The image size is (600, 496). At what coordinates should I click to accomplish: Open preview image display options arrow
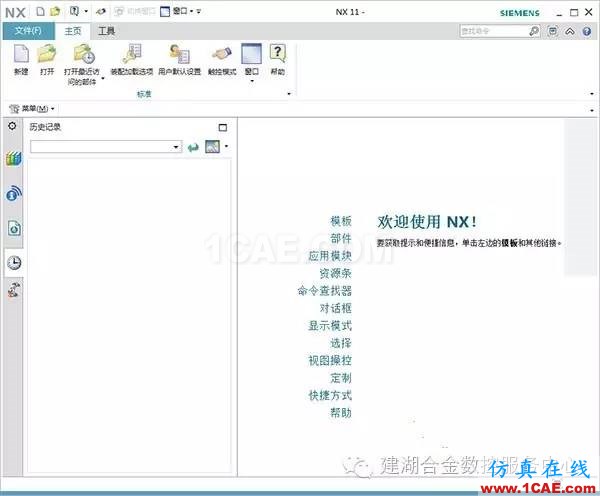point(227,146)
